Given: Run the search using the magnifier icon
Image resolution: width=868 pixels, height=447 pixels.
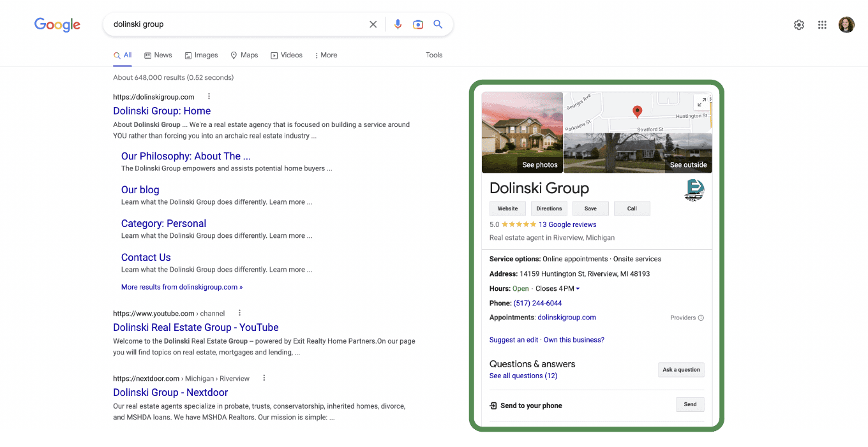Looking at the screenshot, I should coord(438,24).
